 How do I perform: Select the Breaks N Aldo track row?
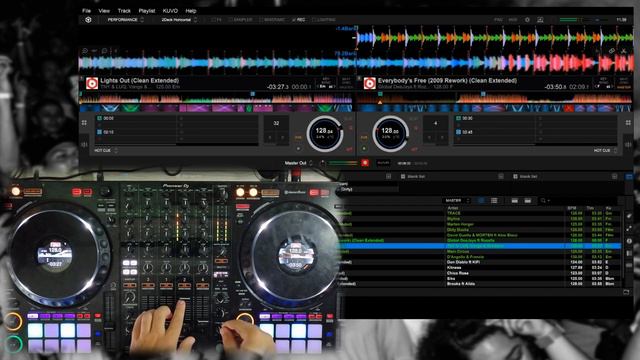coord(480,284)
